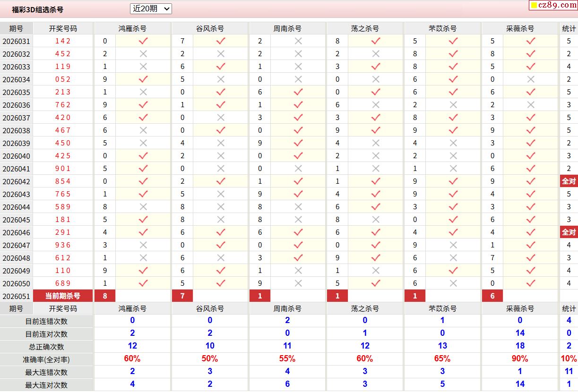Click winning number 142 in row 2026031
This screenshot has height=392, width=578.
coord(63,41)
